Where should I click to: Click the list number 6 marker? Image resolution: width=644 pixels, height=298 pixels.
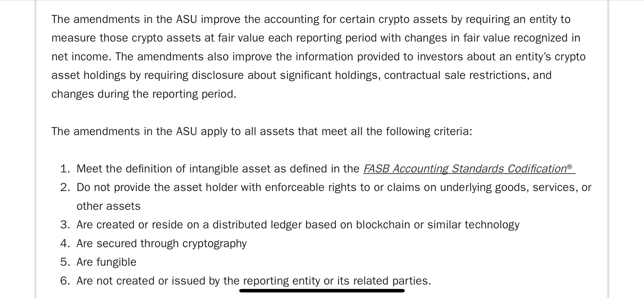pyautogui.click(x=65, y=281)
